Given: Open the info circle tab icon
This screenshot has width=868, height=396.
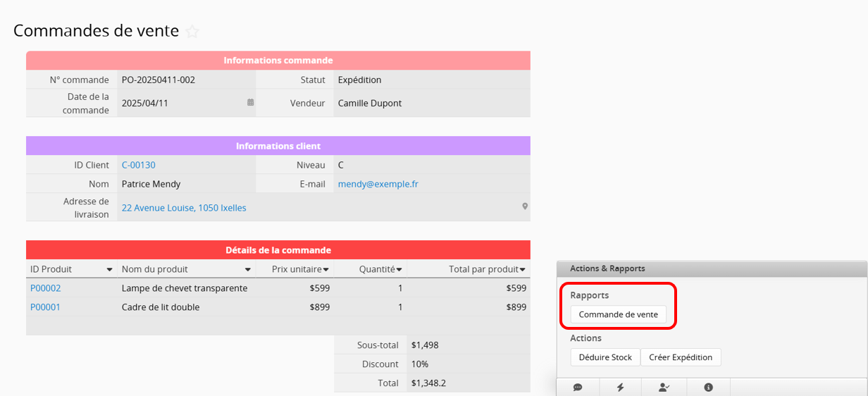Looking at the screenshot, I should pos(708,387).
